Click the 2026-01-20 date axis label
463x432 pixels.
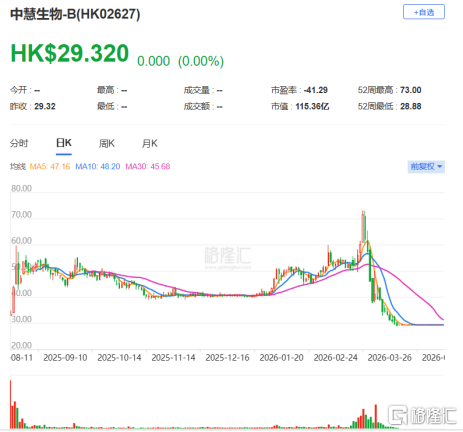pyautogui.click(x=282, y=358)
